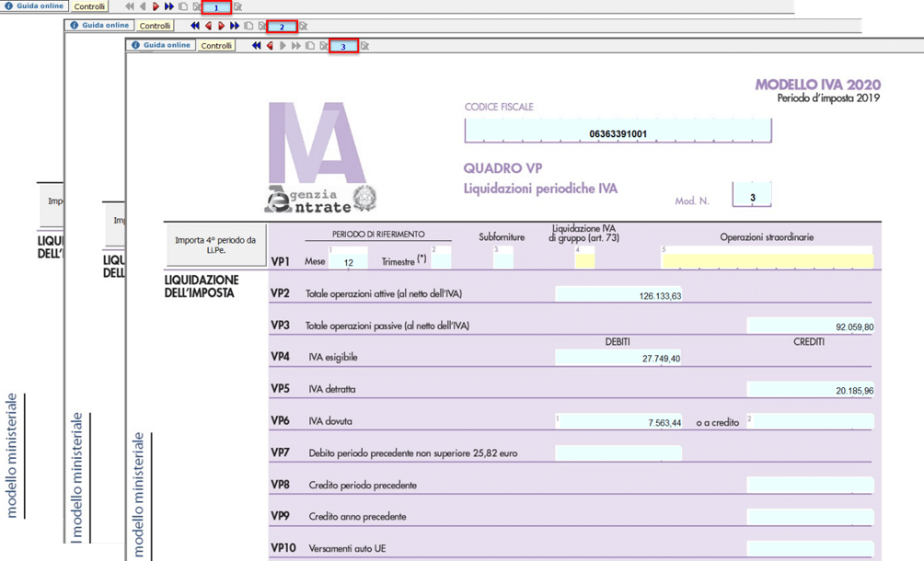
Task: Open Guida online in window numbered 1
Action: (34, 6)
